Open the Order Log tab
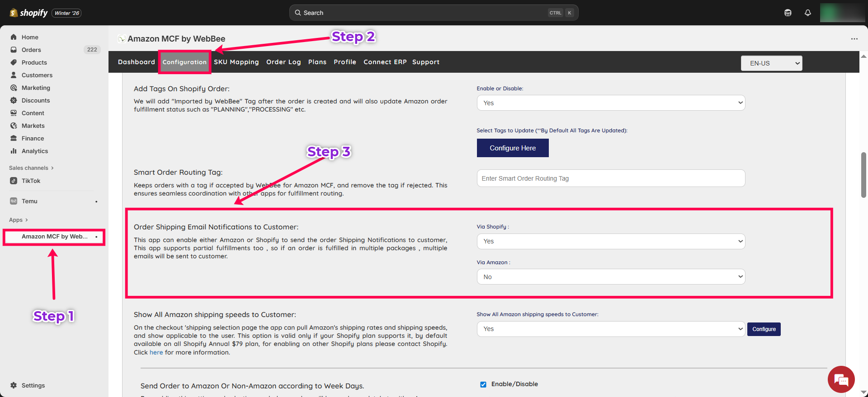Viewport: 868px width, 397px height. click(283, 62)
